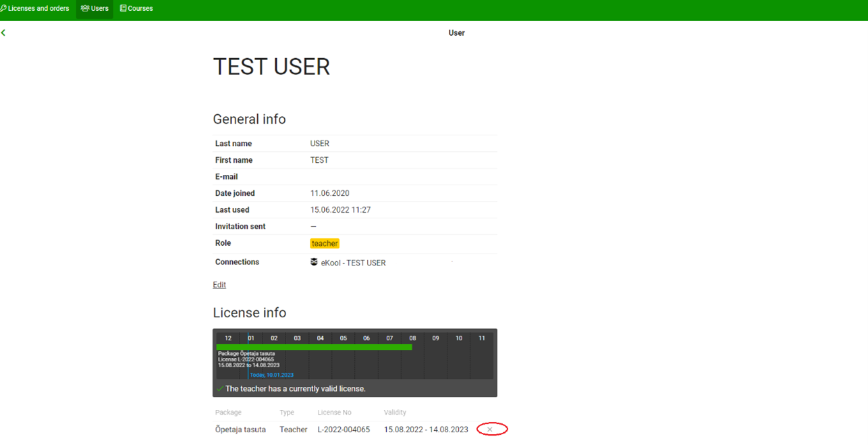
Task: Click the eKool - TEST USER connection
Action: click(x=353, y=263)
